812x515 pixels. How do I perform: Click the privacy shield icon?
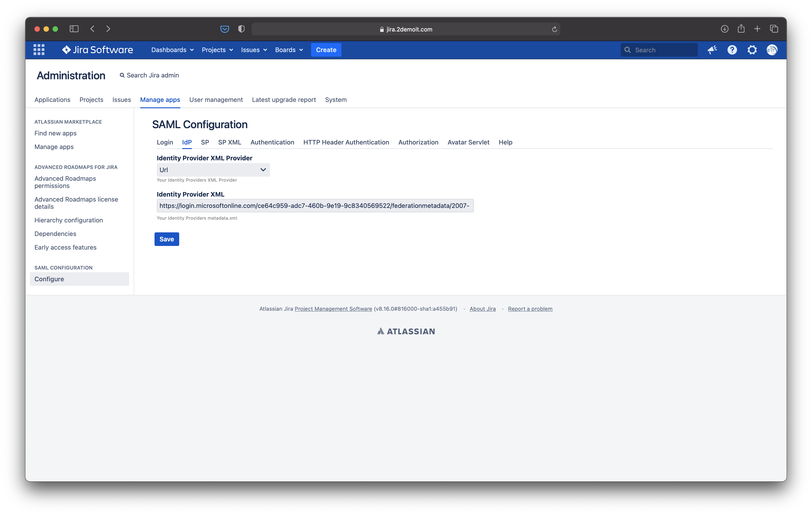pyautogui.click(x=241, y=29)
